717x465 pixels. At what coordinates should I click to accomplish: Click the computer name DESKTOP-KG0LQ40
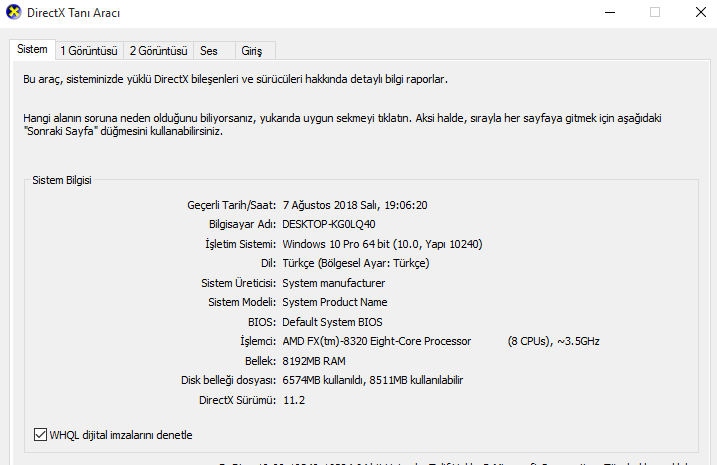tap(329, 224)
